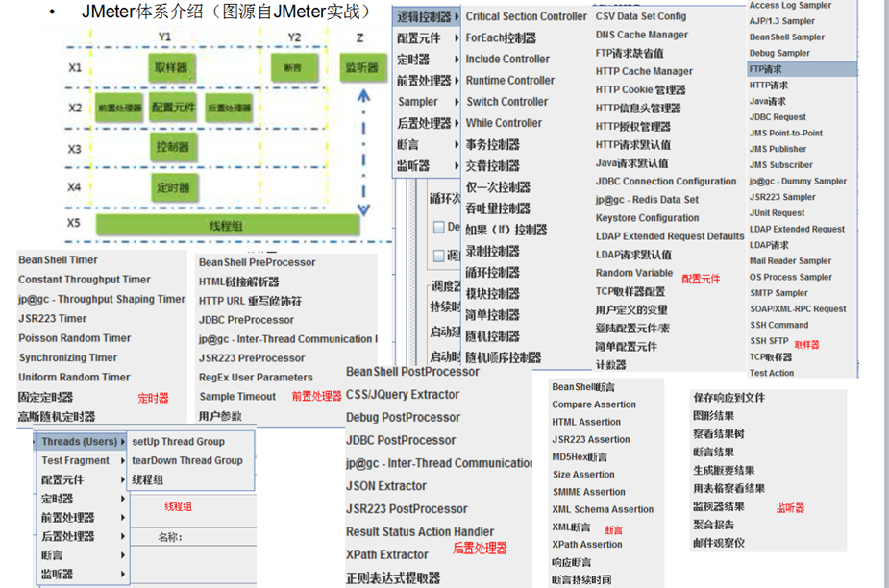The height and width of the screenshot is (588, 889).
Task: Select the highlighted 逻辑控制器 menu entry
Action: tap(427, 17)
